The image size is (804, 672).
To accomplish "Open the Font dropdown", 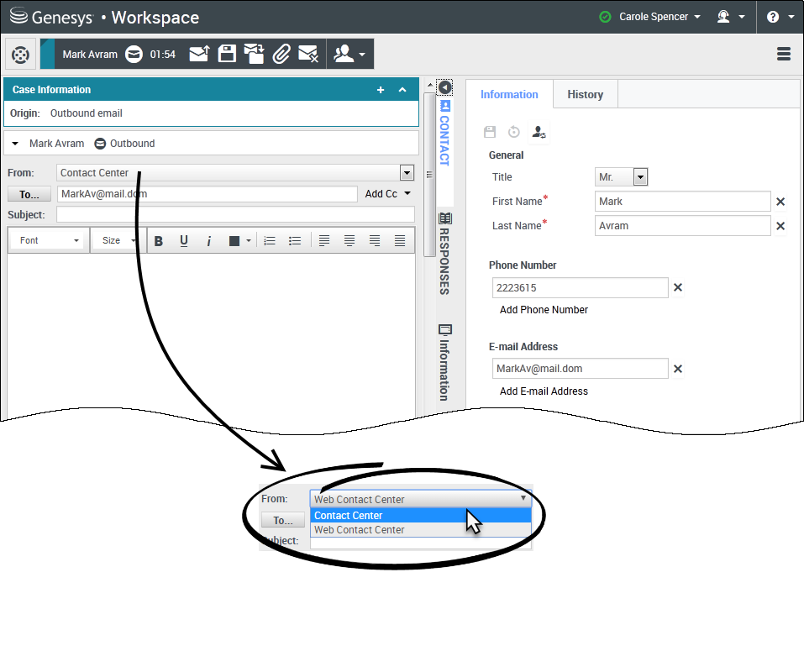I will (50, 241).
